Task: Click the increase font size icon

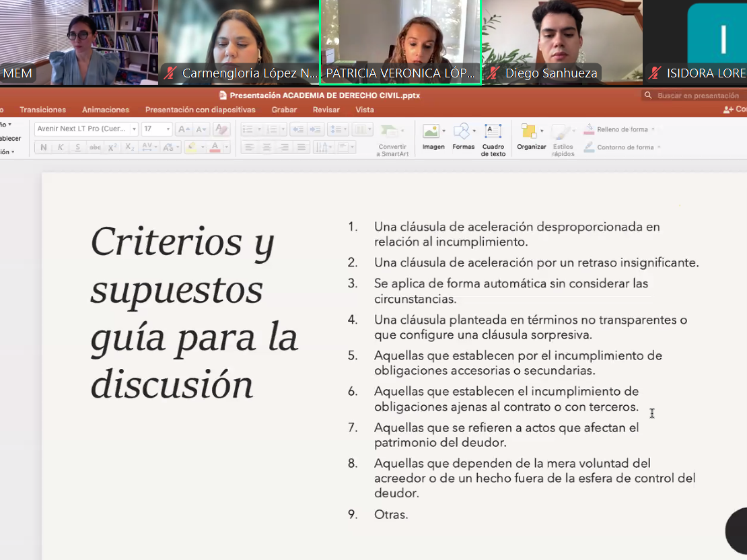Action: click(183, 129)
